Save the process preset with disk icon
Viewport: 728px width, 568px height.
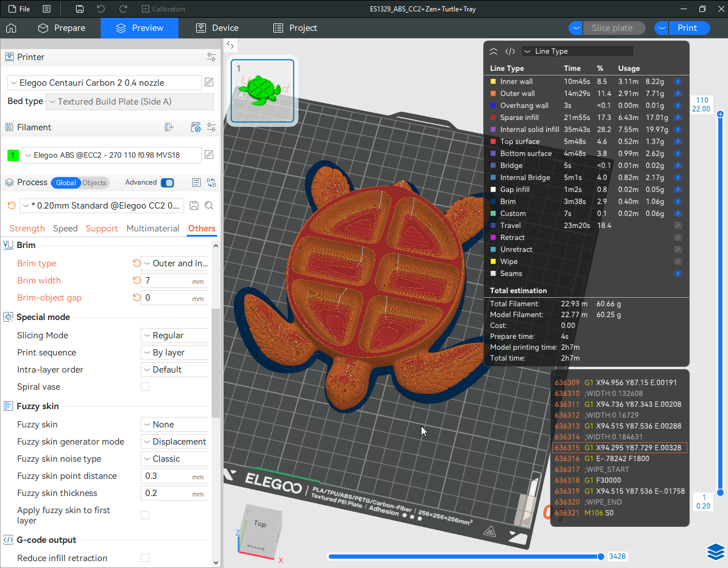pyautogui.click(x=194, y=206)
